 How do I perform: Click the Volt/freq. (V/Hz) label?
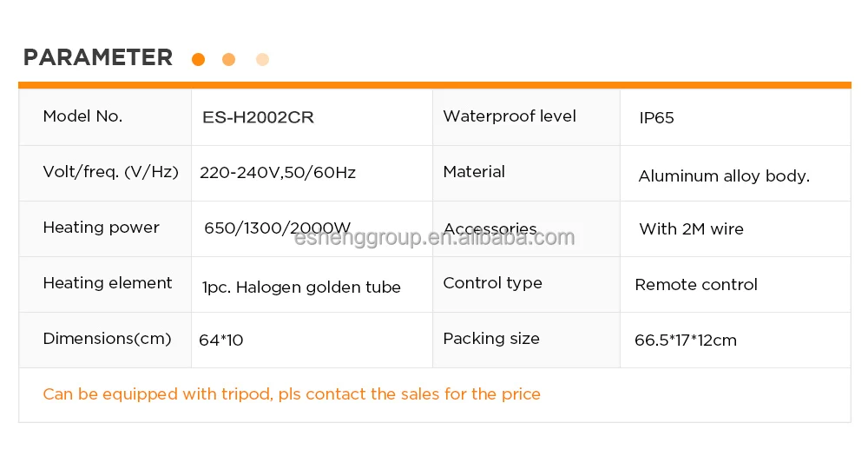coord(110,172)
